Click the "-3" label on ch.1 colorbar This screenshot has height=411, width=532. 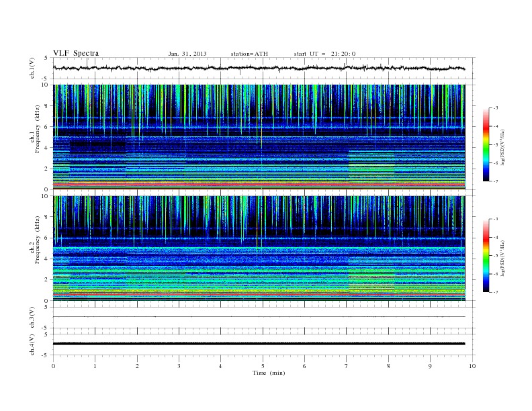[x=495, y=108]
